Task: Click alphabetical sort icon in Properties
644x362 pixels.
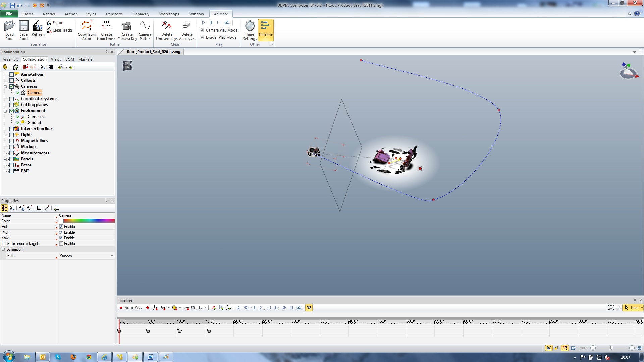Action: (x=12, y=208)
